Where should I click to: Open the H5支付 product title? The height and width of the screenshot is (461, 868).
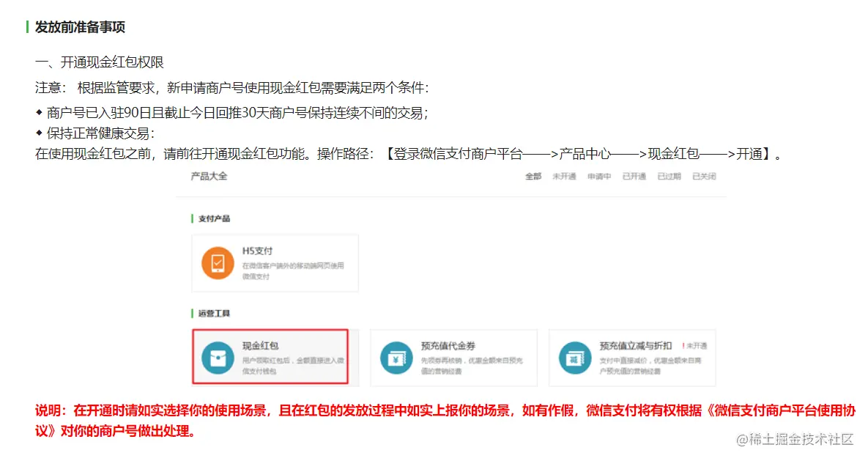pos(257,251)
